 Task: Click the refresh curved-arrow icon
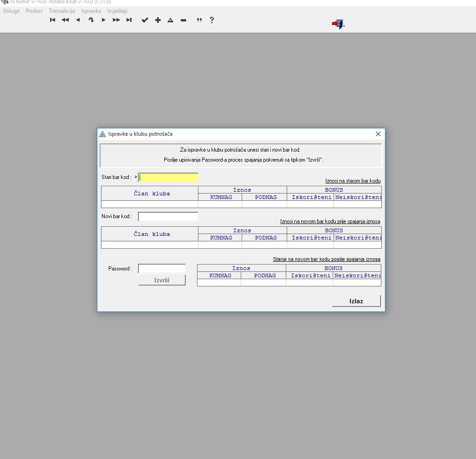(91, 20)
